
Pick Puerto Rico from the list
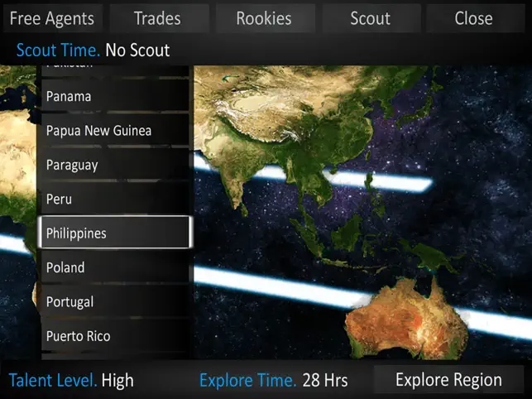point(115,336)
